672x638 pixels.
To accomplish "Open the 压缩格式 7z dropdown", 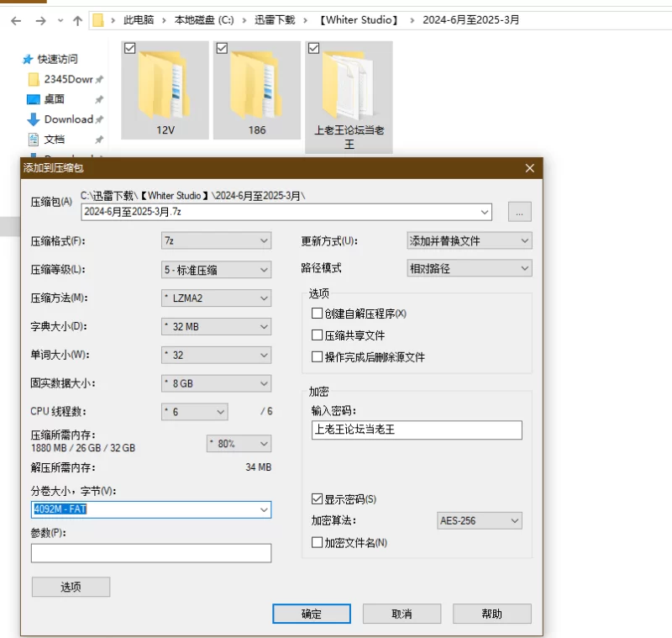I will tap(216, 241).
